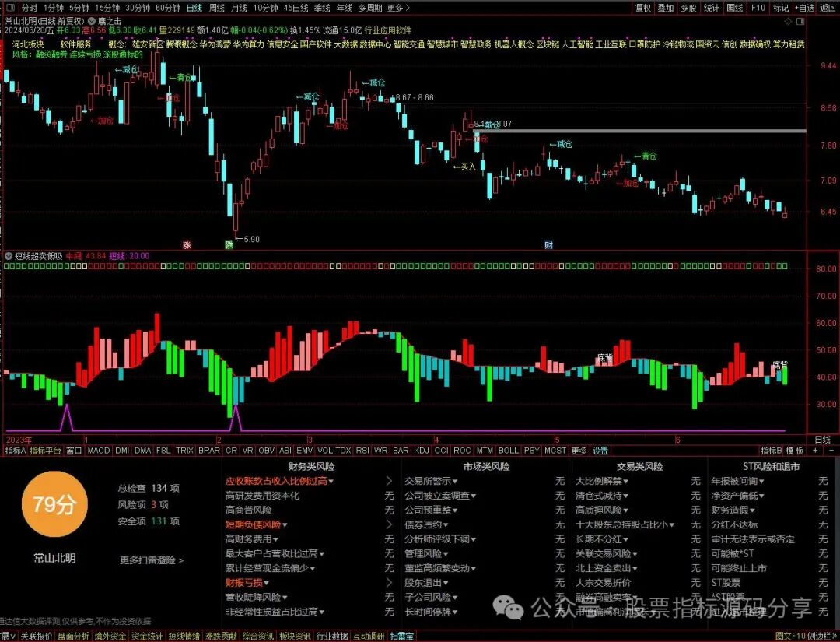
Task: Expand the 更多 periods menu in top bar
Action: (398, 8)
